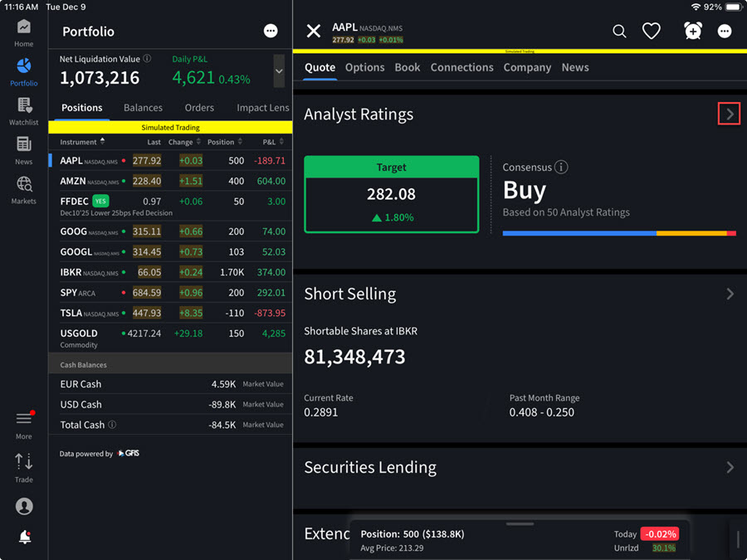Click the Last column header
This screenshot has height=560, width=747.
[x=154, y=142]
